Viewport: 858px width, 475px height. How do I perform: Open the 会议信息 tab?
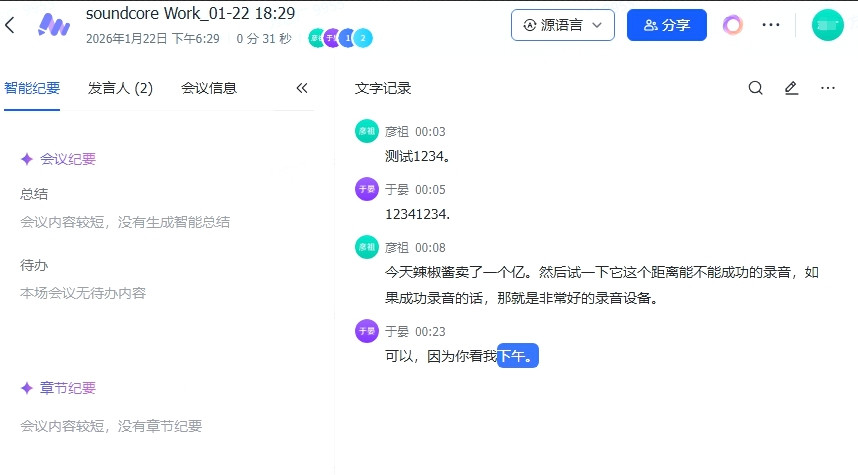click(209, 88)
